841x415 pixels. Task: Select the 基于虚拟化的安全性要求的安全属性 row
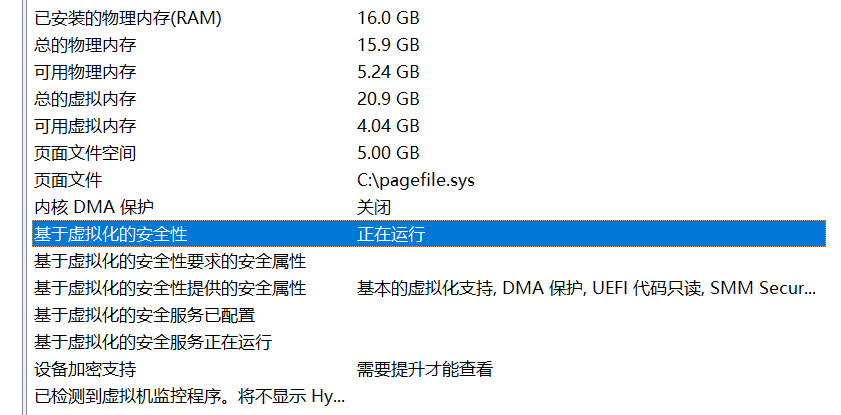pos(170,261)
